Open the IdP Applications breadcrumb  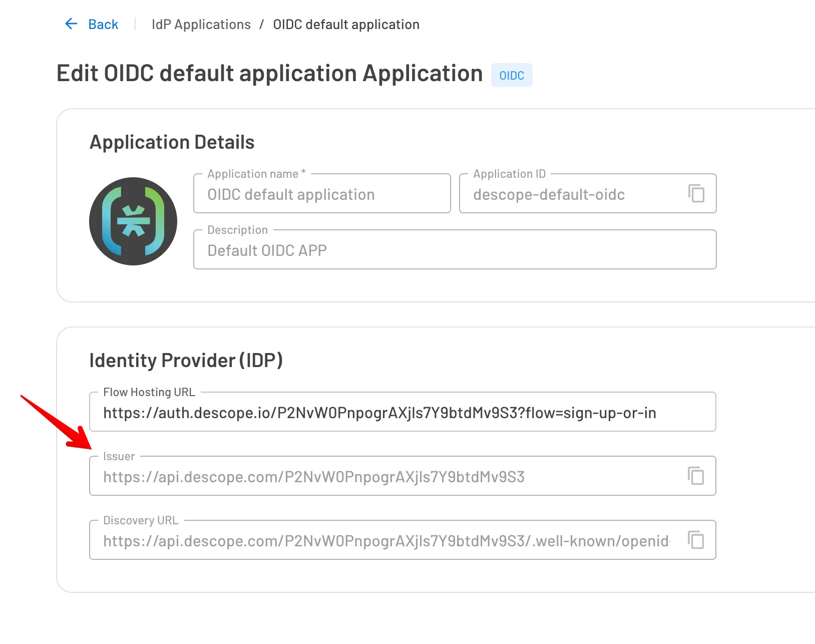[x=201, y=24]
